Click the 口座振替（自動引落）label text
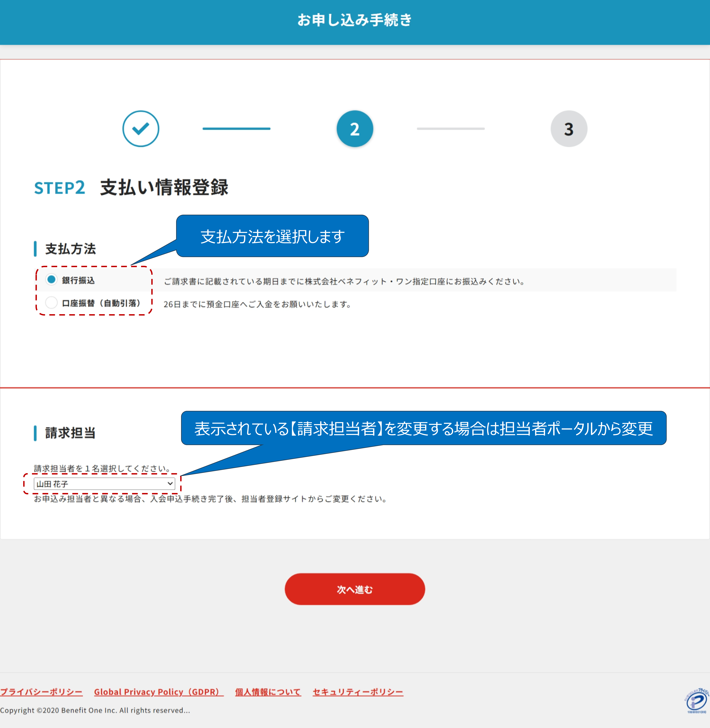Image resolution: width=710 pixels, height=728 pixels. pos(101,303)
